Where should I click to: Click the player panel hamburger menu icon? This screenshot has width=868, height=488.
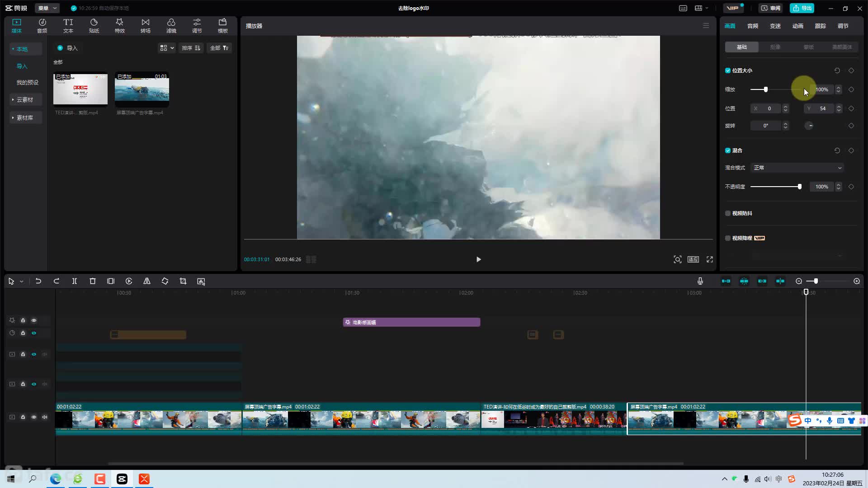click(x=706, y=26)
